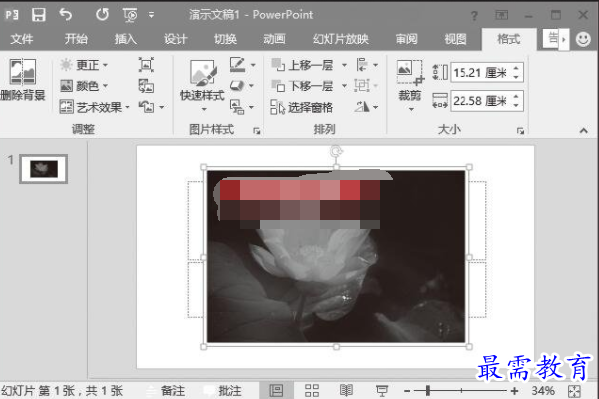Switch to the Slide Show (幻灯片放映) tab
This screenshot has height=399, width=599.
341,39
